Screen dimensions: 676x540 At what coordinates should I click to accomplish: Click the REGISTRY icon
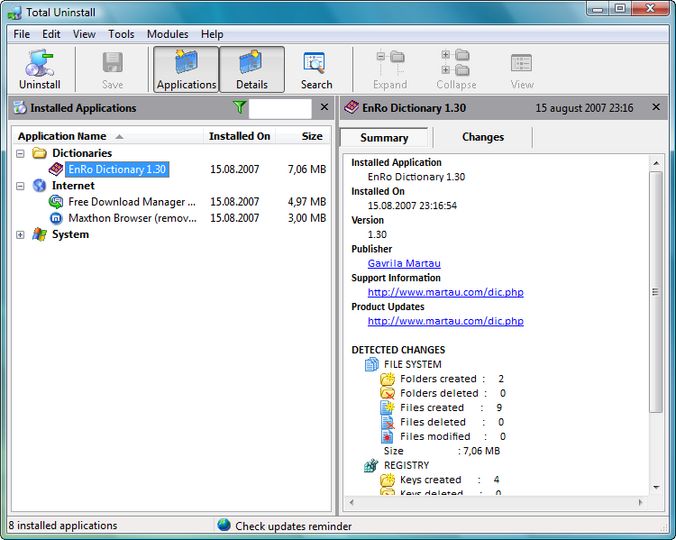tap(371, 465)
